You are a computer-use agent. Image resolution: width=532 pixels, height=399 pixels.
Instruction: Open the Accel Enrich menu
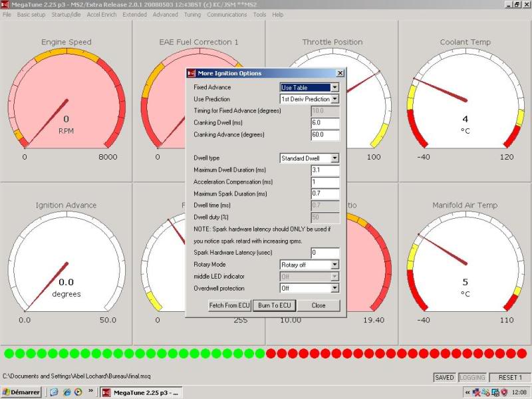(102, 15)
